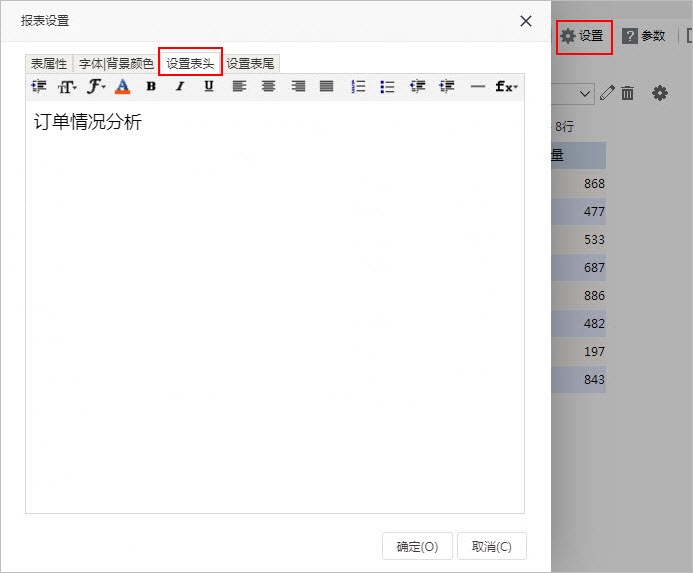Align header text right
The width and height of the screenshot is (693, 573).
click(x=298, y=86)
